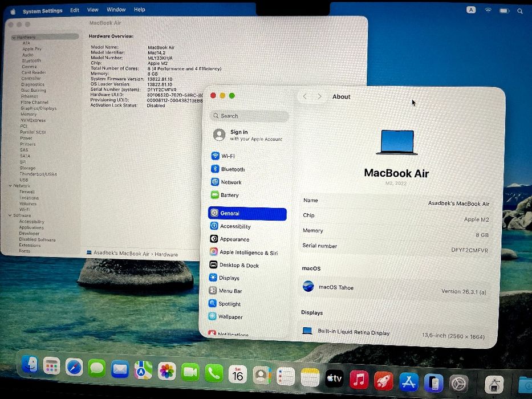Select General in System Settings sidebar
The width and height of the screenshot is (532, 399).
(247, 213)
